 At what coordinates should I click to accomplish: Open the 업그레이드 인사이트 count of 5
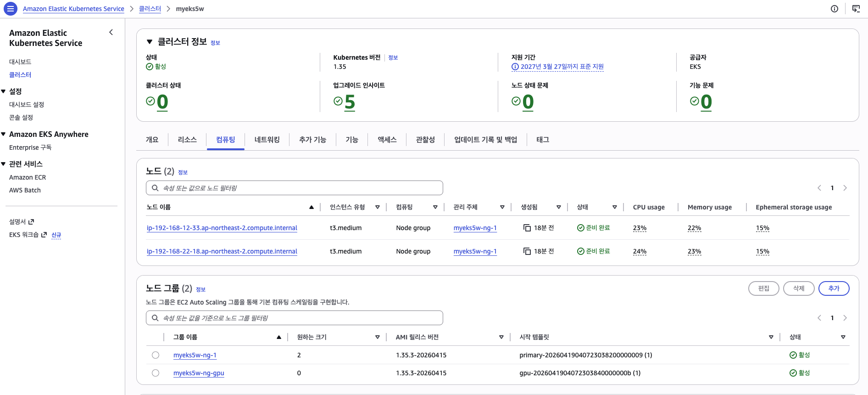click(x=350, y=102)
